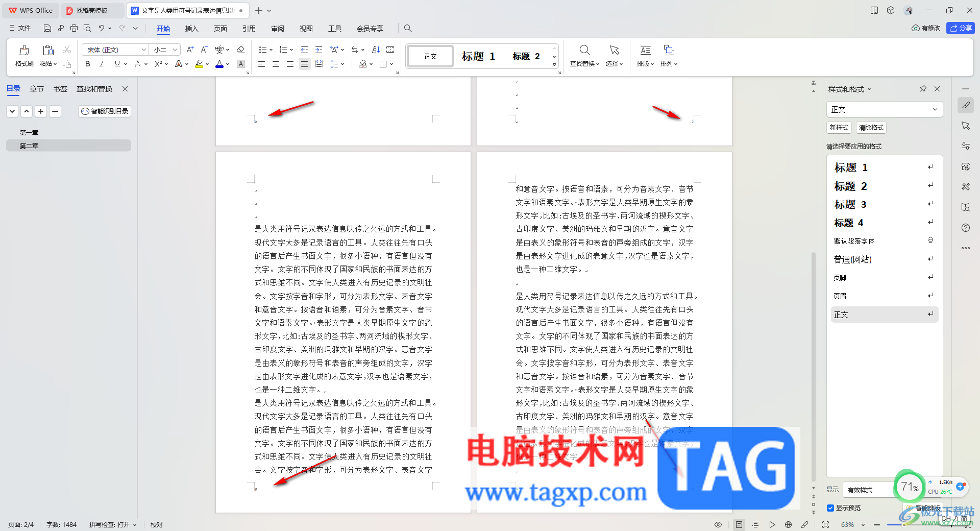This screenshot has height=531, width=980.
Task: Open the 文件 menu
Action: 20,28
